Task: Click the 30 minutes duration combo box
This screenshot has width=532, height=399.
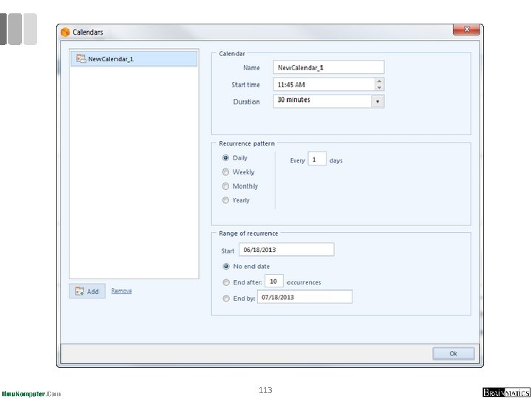Action: pyautogui.click(x=328, y=101)
